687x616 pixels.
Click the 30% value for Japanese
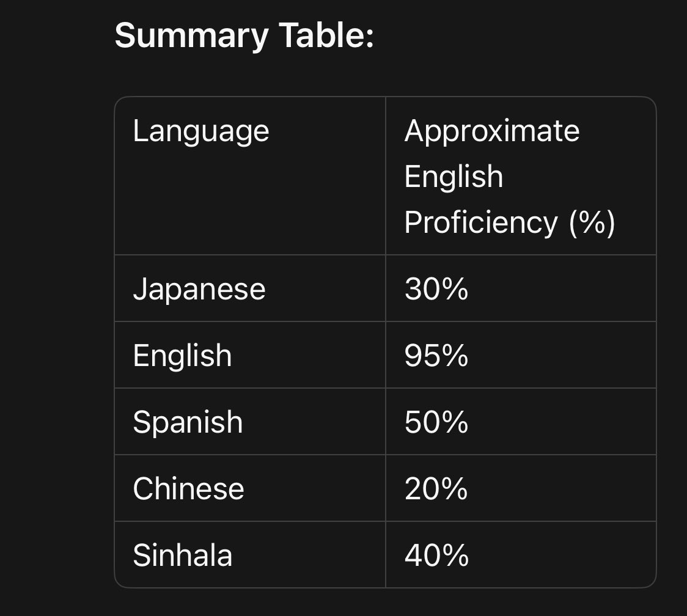436,289
